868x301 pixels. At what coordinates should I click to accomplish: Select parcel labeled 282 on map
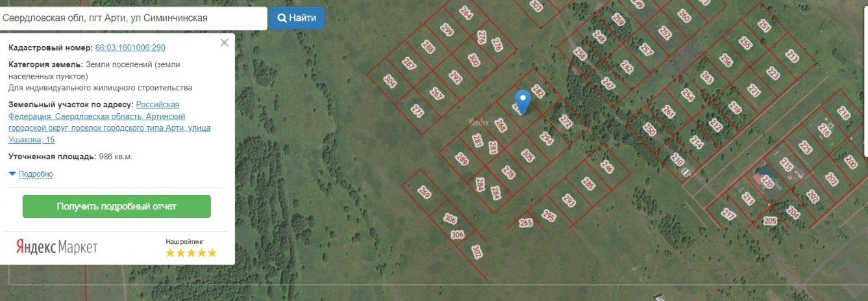pos(538,92)
